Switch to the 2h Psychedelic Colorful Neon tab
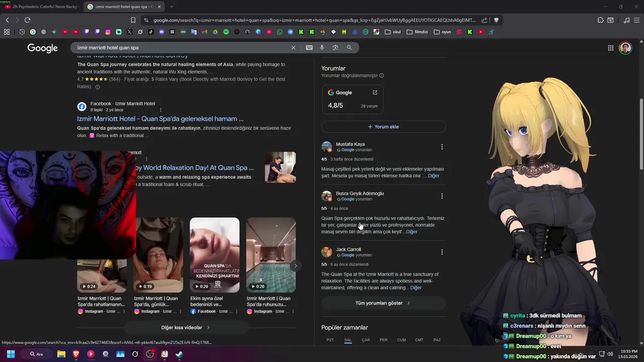This screenshot has height=362, width=644. tap(42, 7)
